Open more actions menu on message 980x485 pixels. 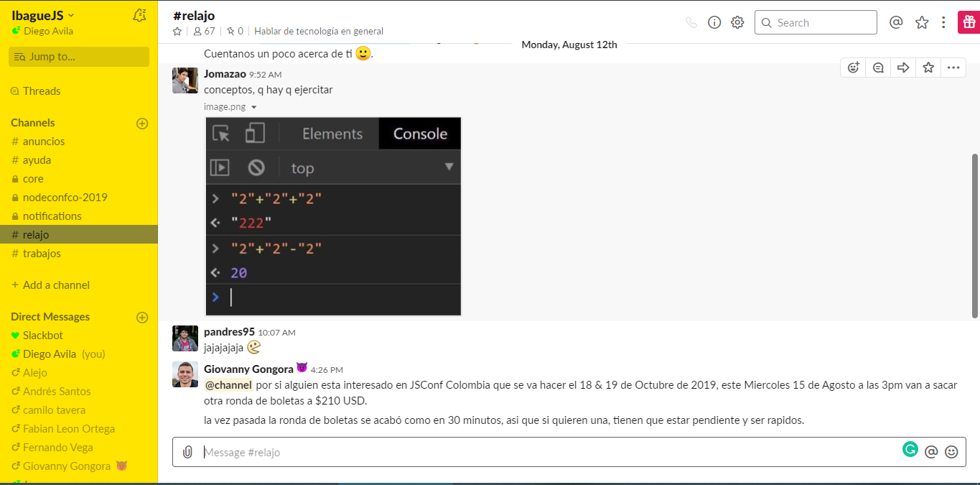tap(953, 68)
